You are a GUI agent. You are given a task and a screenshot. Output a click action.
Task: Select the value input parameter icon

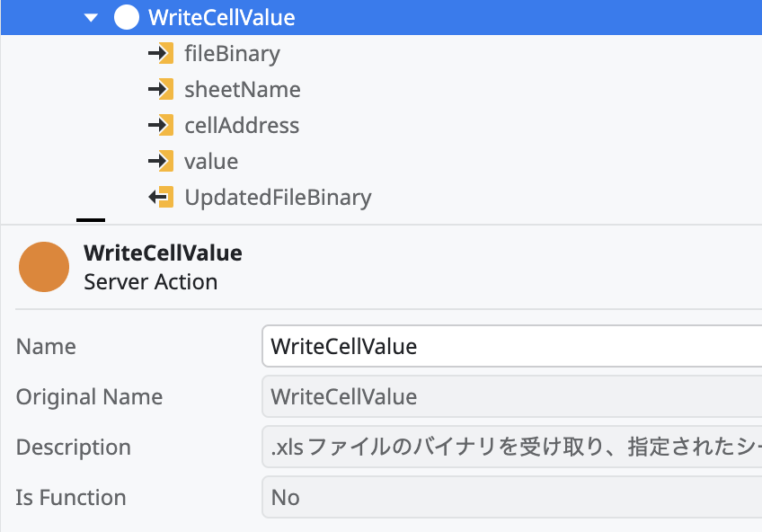pos(162,161)
